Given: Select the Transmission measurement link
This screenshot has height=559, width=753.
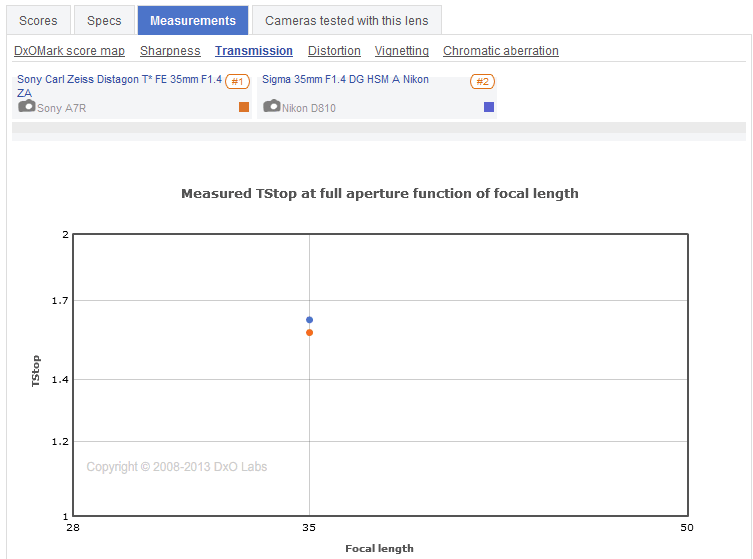Looking at the screenshot, I should point(254,51).
